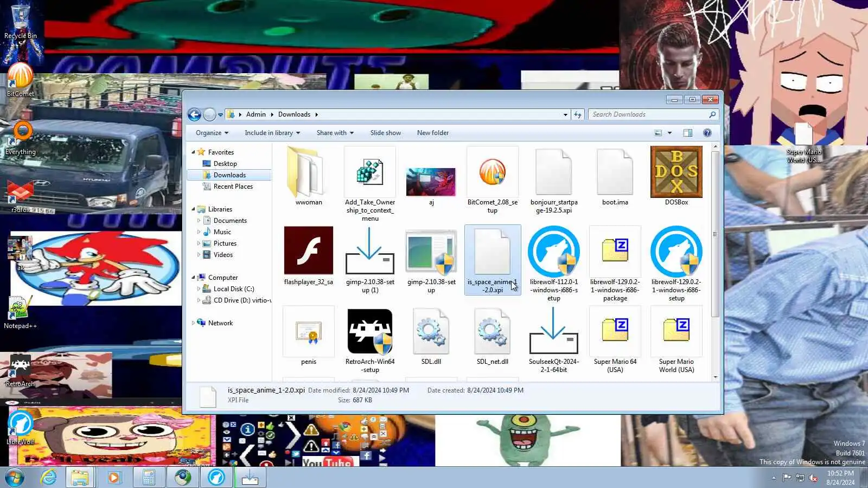Open the Notepad++ desktop shortcut
This screenshot has width=868, height=488.
[x=20, y=313]
